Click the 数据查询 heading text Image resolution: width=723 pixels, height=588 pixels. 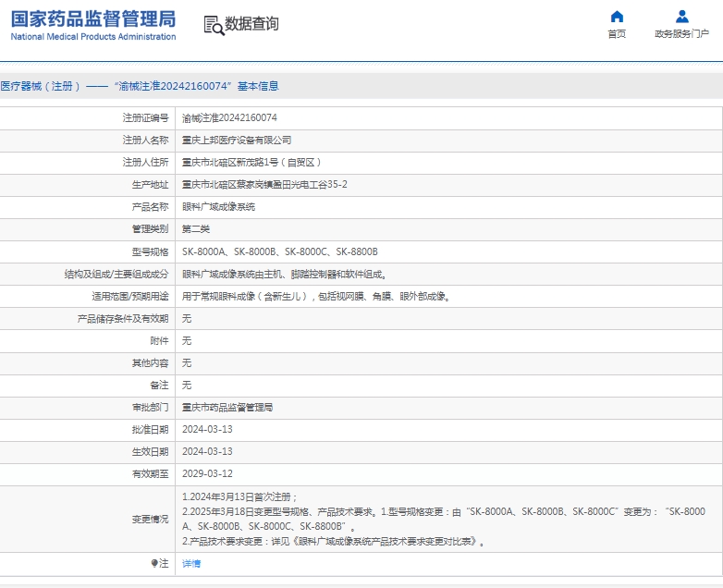(x=251, y=23)
